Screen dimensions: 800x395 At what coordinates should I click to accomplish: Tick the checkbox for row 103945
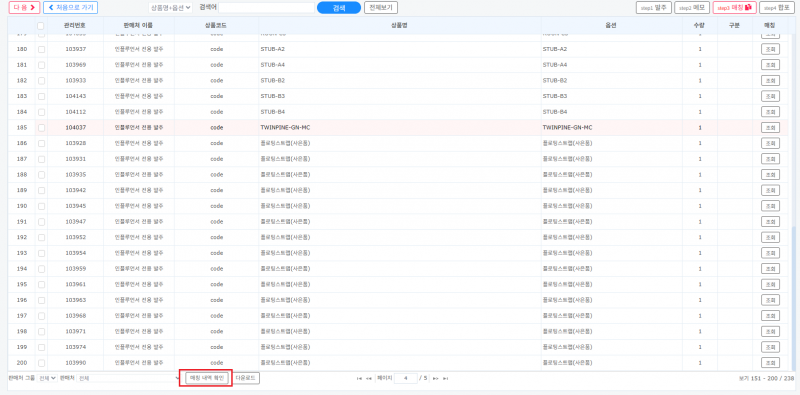41,206
